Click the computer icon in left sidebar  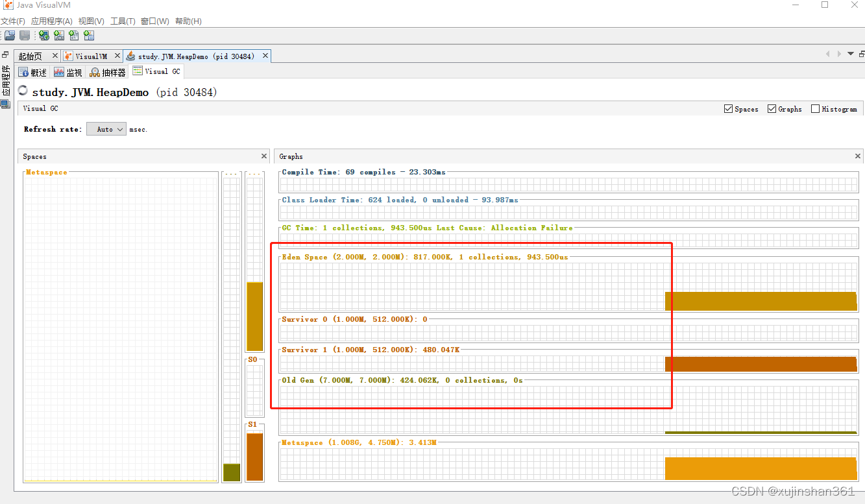[x=5, y=104]
